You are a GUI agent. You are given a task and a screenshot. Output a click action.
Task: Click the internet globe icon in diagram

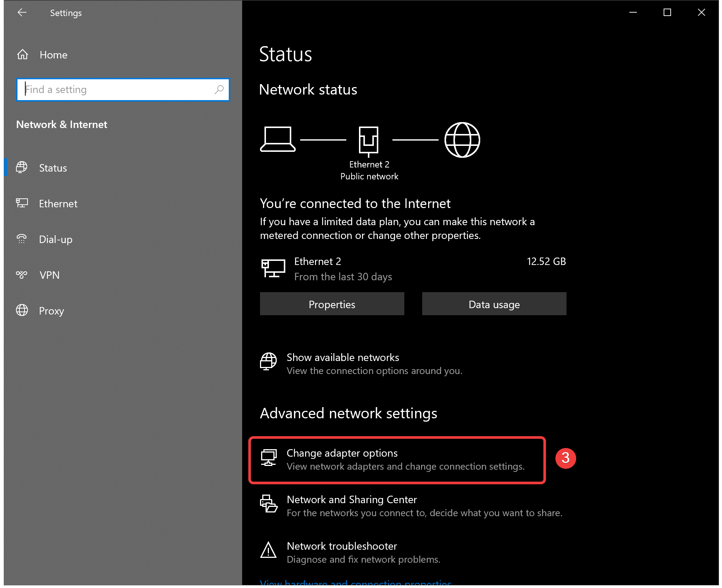coord(462,140)
